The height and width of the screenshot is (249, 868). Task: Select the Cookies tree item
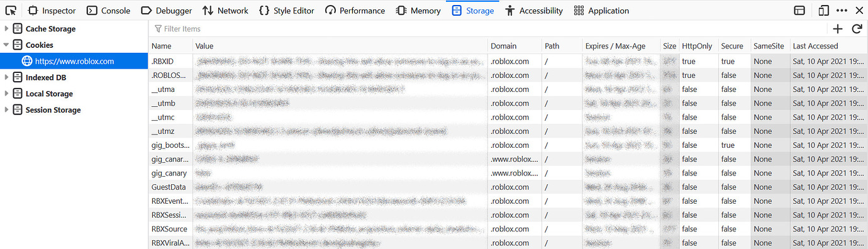coord(40,45)
